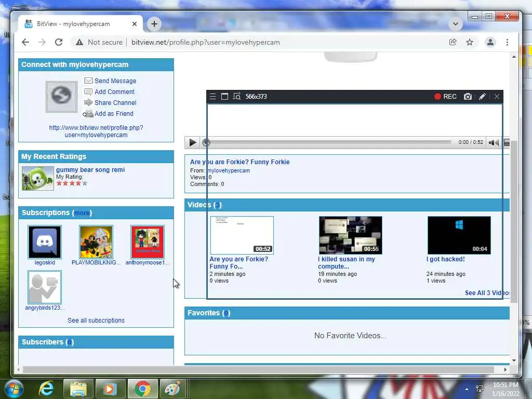This screenshot has width=532, height=399.
Task: Select full screen capture mode in recorder
Action: (x=224, y=96)
